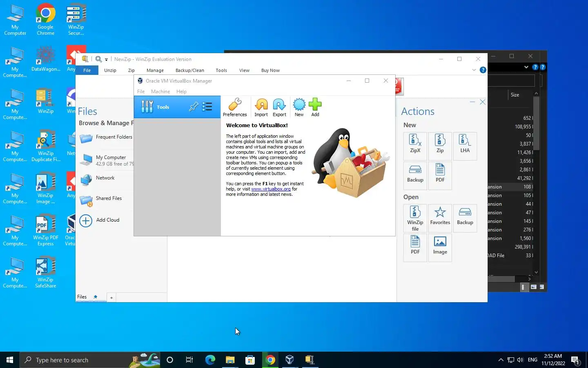Open the Backup/Clean tab in WinZip
The image size is (588, 368).
tap(190, 70)
